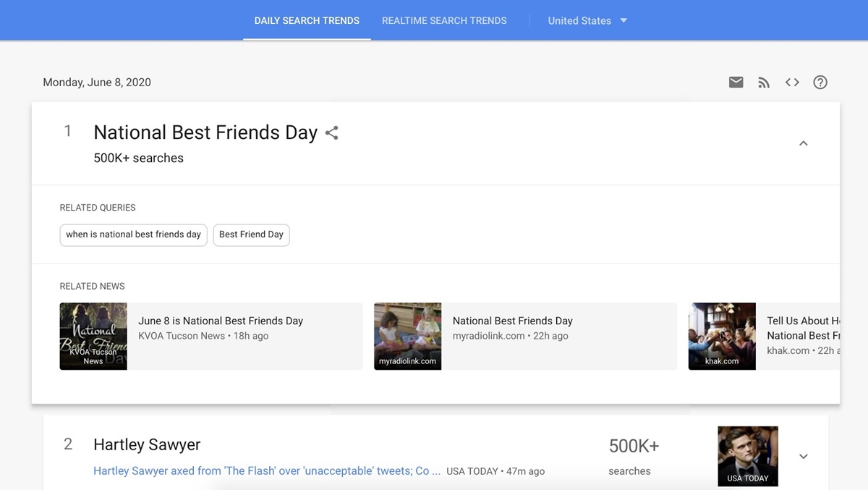Open the RSS feed icon
This screenshot has width=868, height=490.
[x=764, y=83]
